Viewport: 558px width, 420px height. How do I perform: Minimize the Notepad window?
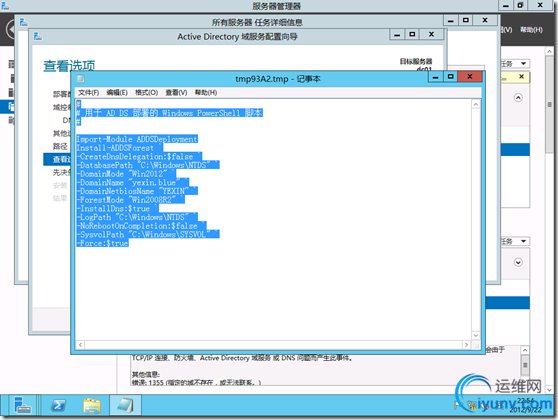(436, 76)
